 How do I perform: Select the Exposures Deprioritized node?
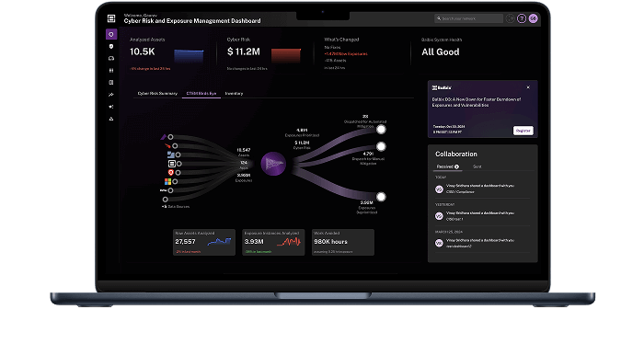[381, 197]
